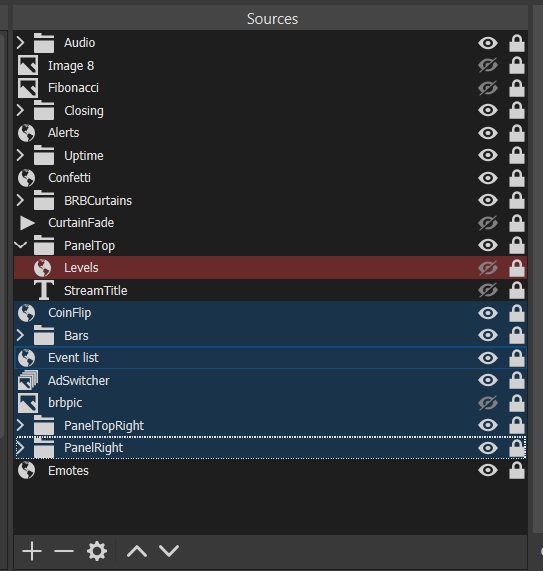Viewport: 543px width, 571px height.
Task: Move source up with the arrow
Action: [137, 551]
